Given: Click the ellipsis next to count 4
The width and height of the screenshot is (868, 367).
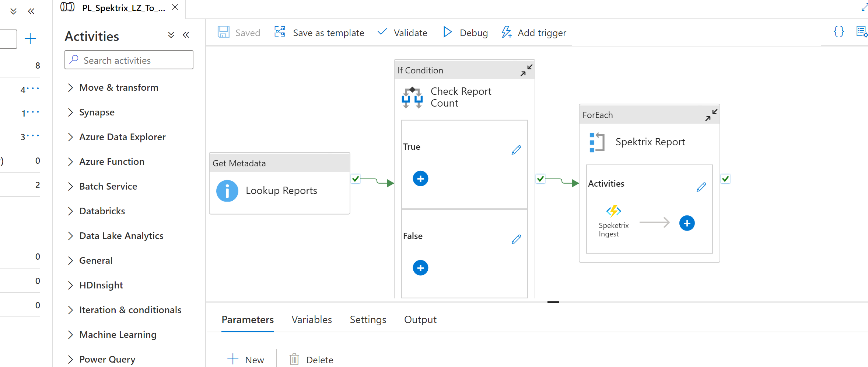Looking at the screenshot, I should 33,89.
